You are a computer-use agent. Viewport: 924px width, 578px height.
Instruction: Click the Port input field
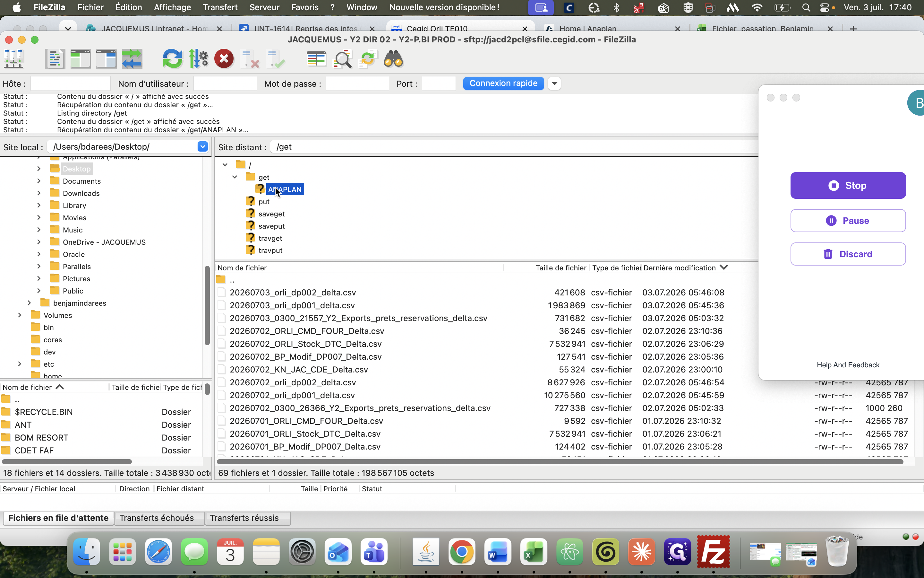(x=439, y=83)
